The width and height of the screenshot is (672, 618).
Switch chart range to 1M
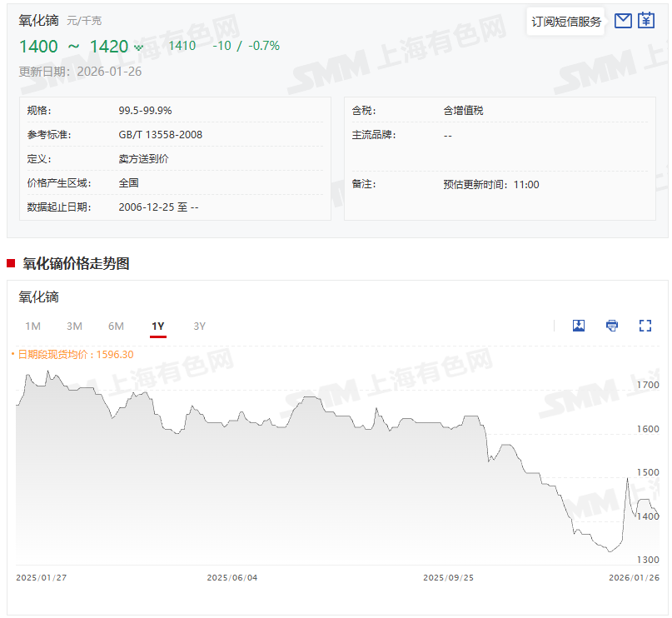coord(33,326)
